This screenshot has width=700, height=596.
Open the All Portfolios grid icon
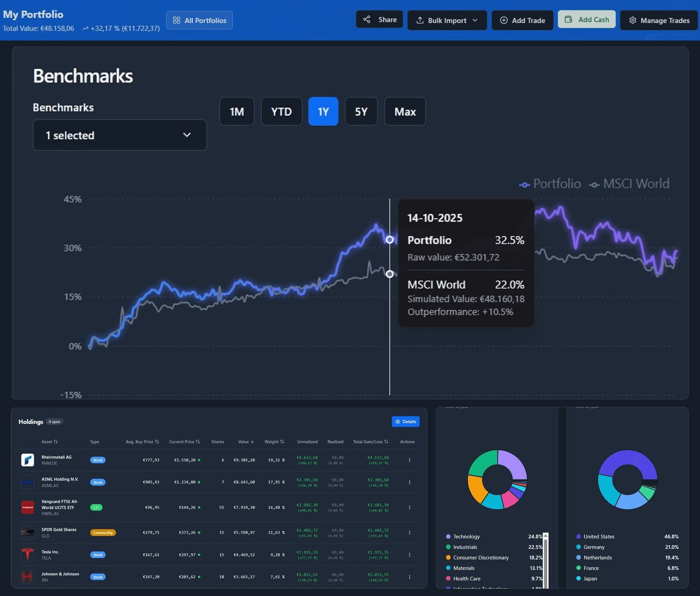pos(176,20)
